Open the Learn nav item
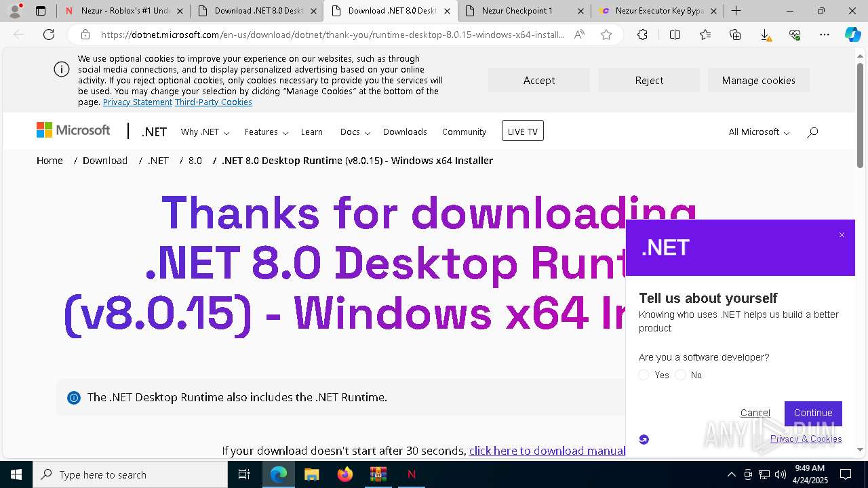This screenshot has width=868, height=488. [312, 132]
